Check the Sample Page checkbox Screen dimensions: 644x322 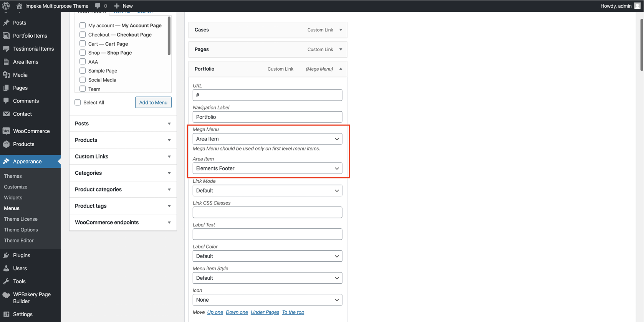83,71
